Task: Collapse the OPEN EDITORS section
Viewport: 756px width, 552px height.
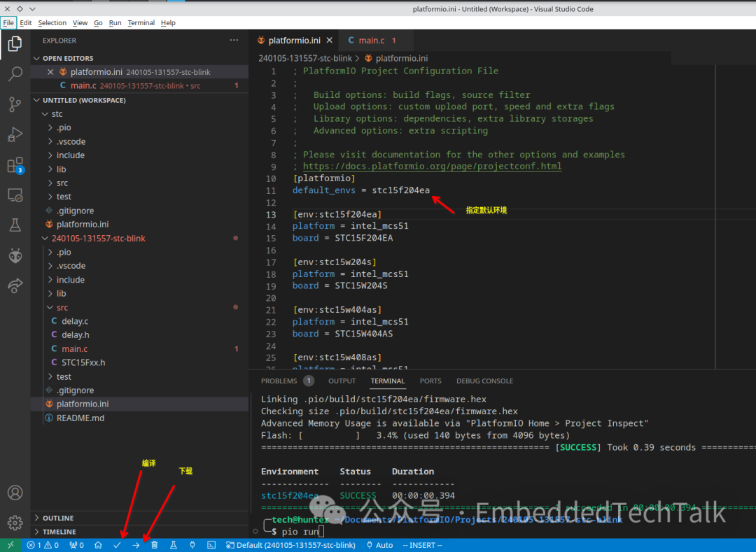Action: pos(36,58)
